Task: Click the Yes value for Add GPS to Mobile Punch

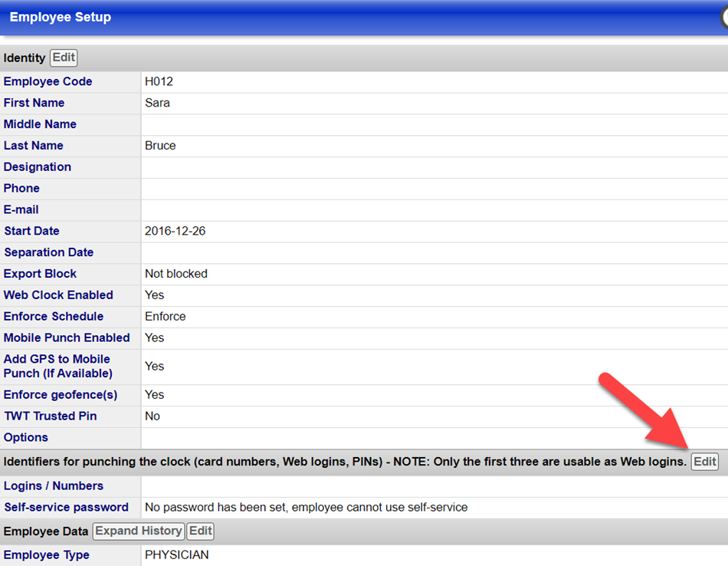Action: point(155,366)
